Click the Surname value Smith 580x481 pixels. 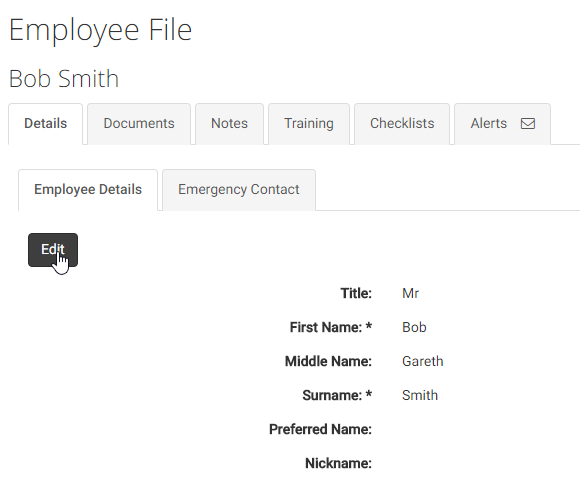pyautogui.click(x=420, y=396)
